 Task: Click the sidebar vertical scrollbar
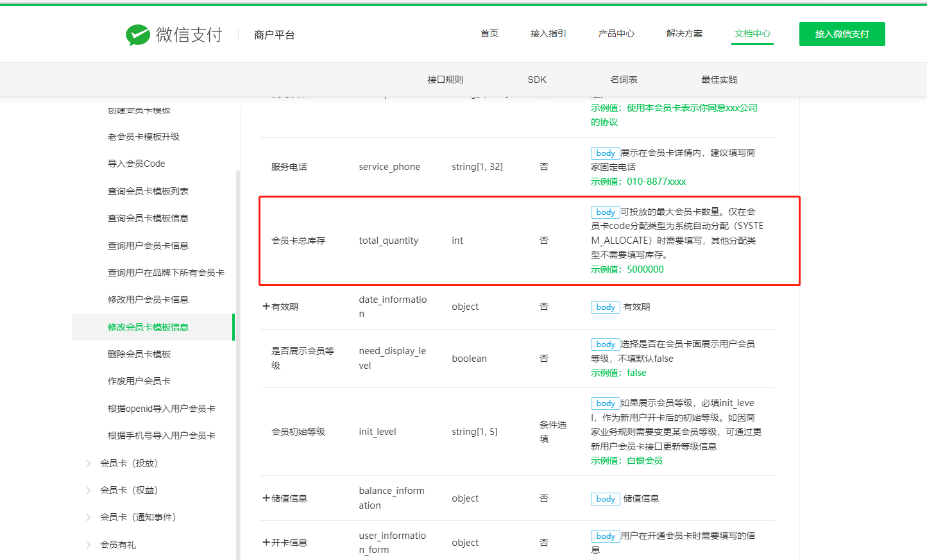click(238, 364)
